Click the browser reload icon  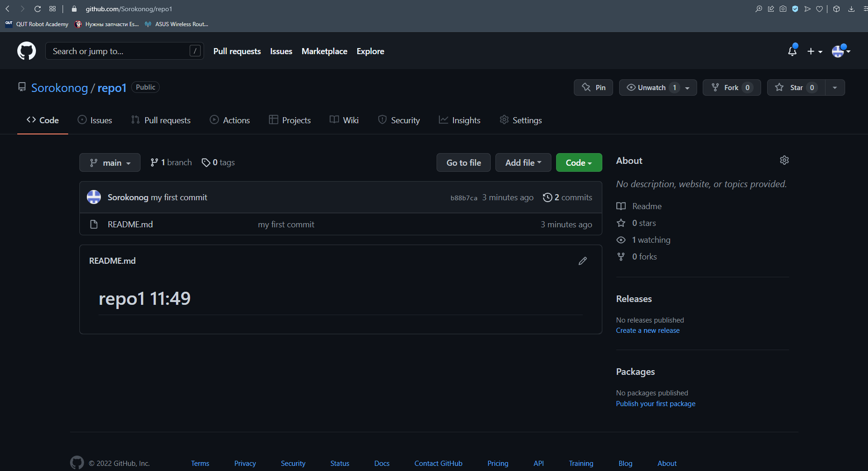tap(38, 9)
